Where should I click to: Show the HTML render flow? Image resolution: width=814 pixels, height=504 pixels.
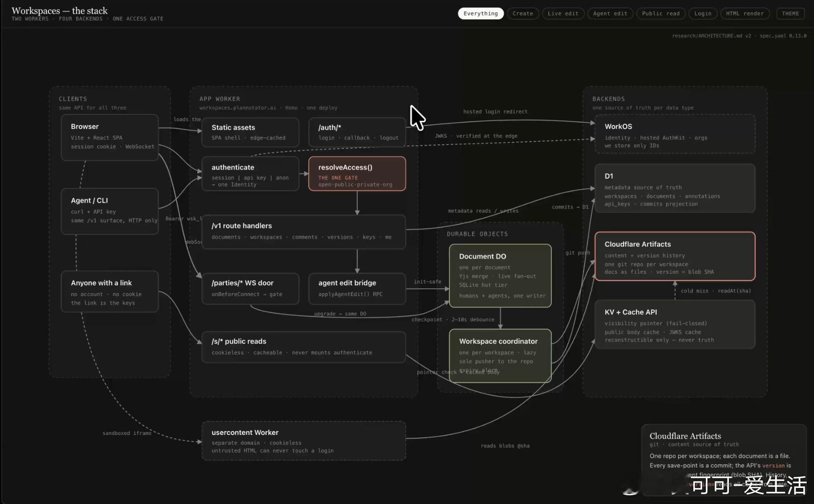(745, 14)
